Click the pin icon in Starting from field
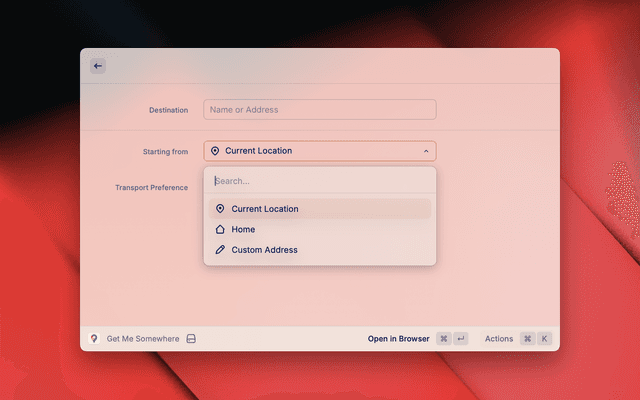This screenshot has width=640, height=400. click(x=215, y=151)
